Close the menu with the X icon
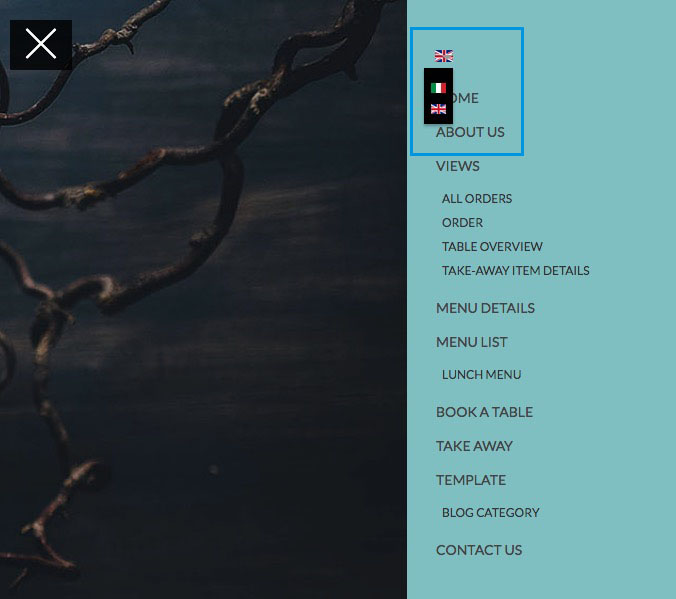This screenshot has height=599, width=676. click(x=41, y=44)
